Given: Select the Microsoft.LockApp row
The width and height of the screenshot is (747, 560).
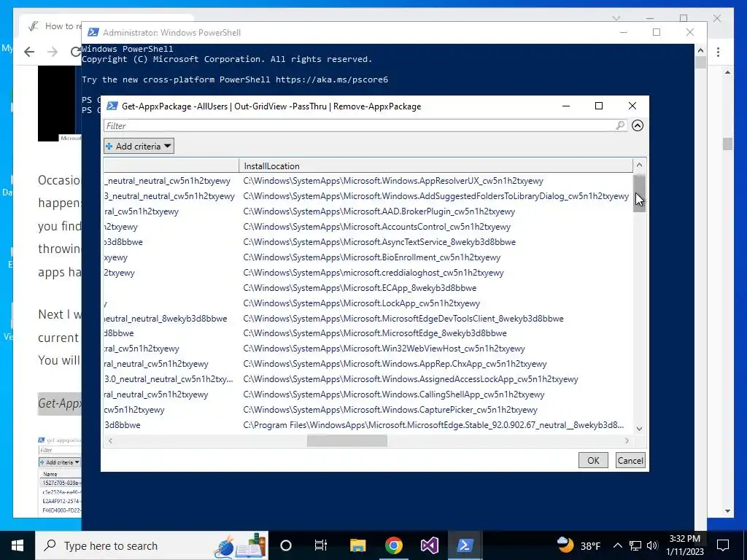Looking at the screenshot, I should pyautogui.click(x=368, y=303).
